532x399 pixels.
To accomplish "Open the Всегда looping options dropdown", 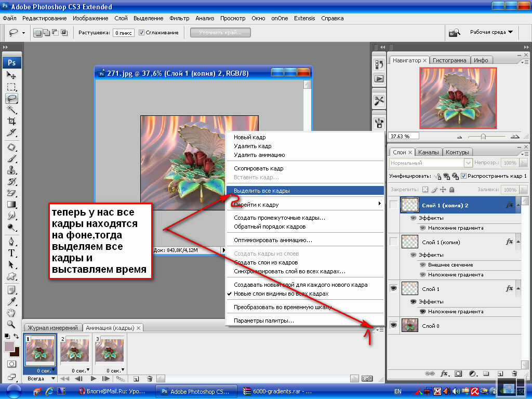I will tap(41, 379).
